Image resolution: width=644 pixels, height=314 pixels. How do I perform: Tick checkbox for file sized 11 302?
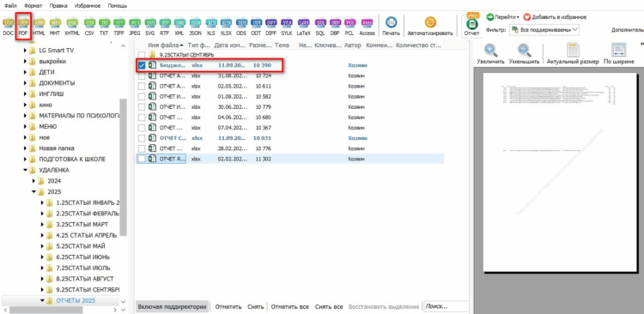point(142,159)
